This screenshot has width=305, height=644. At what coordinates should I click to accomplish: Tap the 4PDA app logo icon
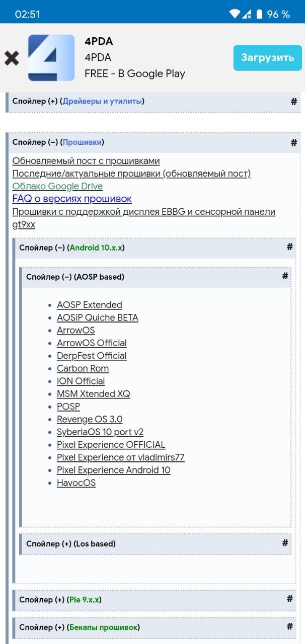click(51, 57)
